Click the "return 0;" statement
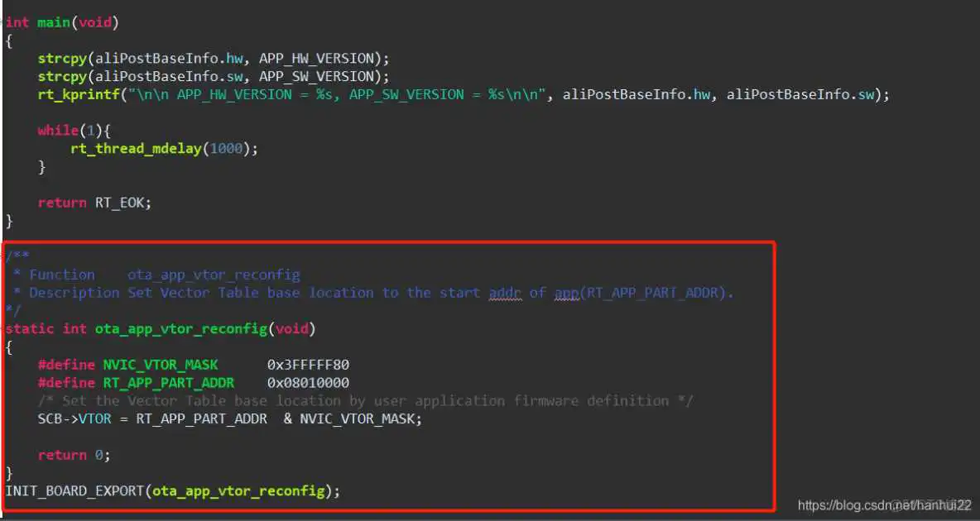The width and height of the screenshot is (980, 521). pyautogui.click(x=74, y=455)
